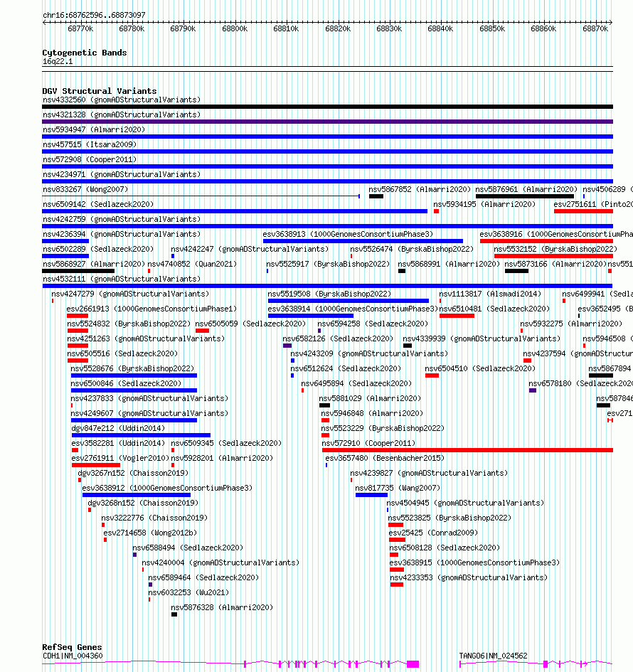Click nsv457515 (Itsara2009) label

point(90,144)
